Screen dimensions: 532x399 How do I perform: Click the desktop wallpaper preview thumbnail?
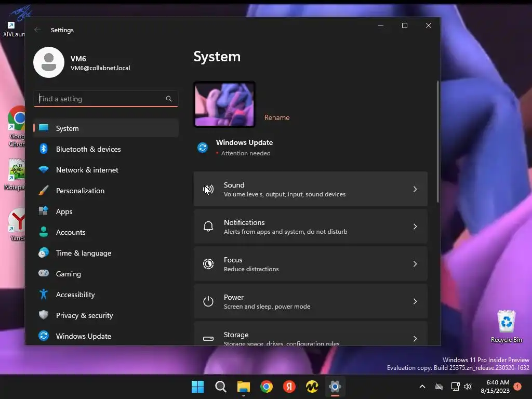[x=224, y=104]
